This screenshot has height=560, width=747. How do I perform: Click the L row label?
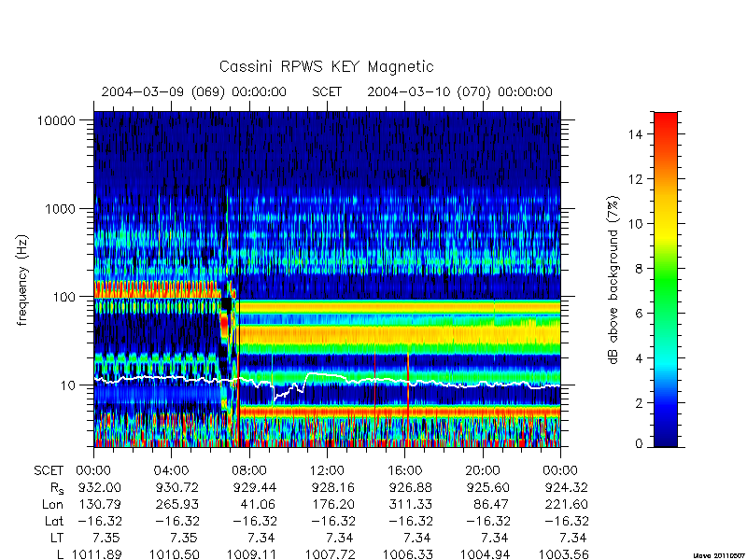(61, 554)
